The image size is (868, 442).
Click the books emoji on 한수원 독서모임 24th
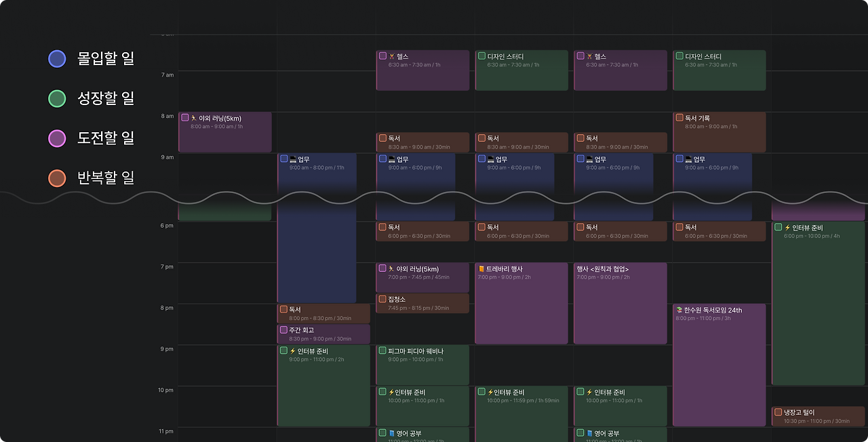678,310
